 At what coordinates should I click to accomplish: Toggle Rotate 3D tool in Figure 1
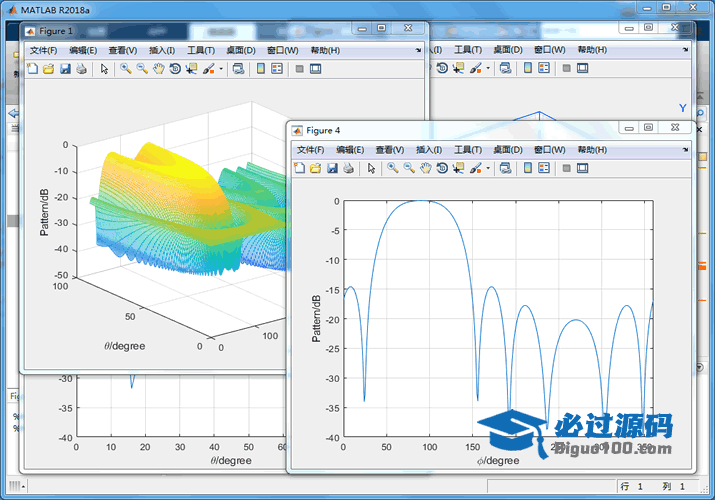(175, 69)
